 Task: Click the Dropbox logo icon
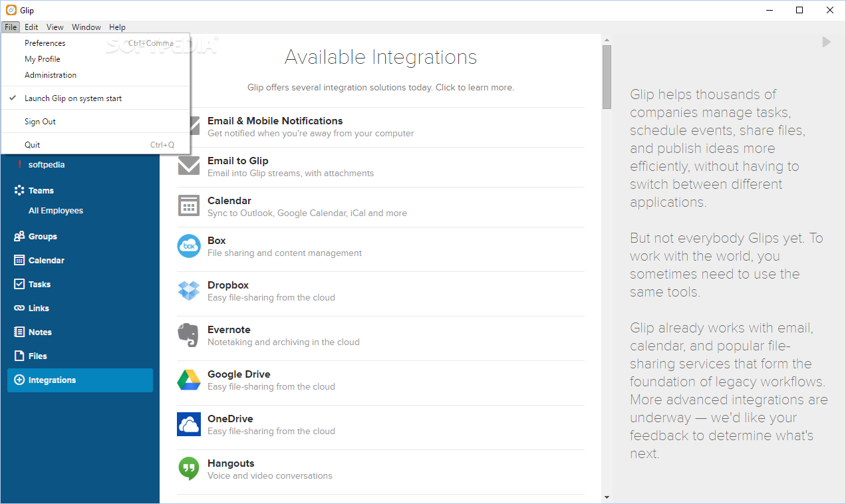189,291
